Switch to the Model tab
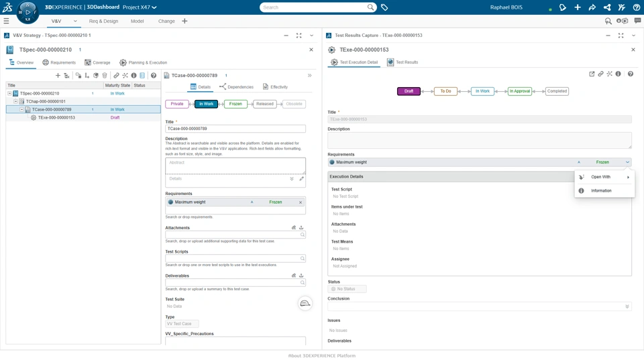 coord(137,21)
